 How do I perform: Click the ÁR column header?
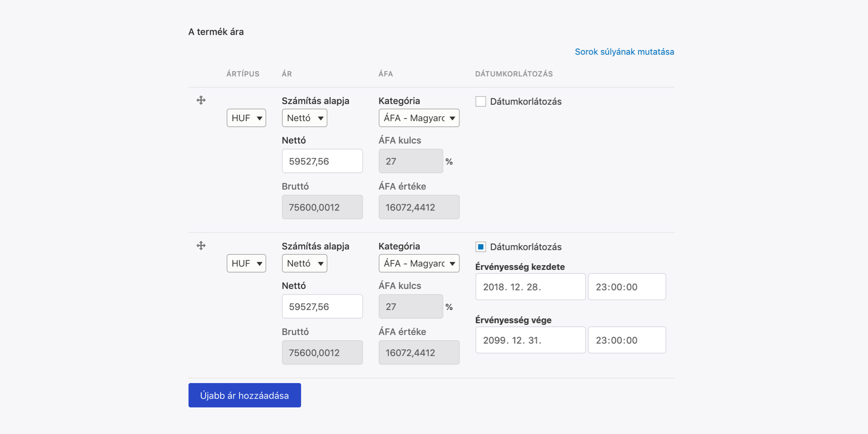[286, 74]
